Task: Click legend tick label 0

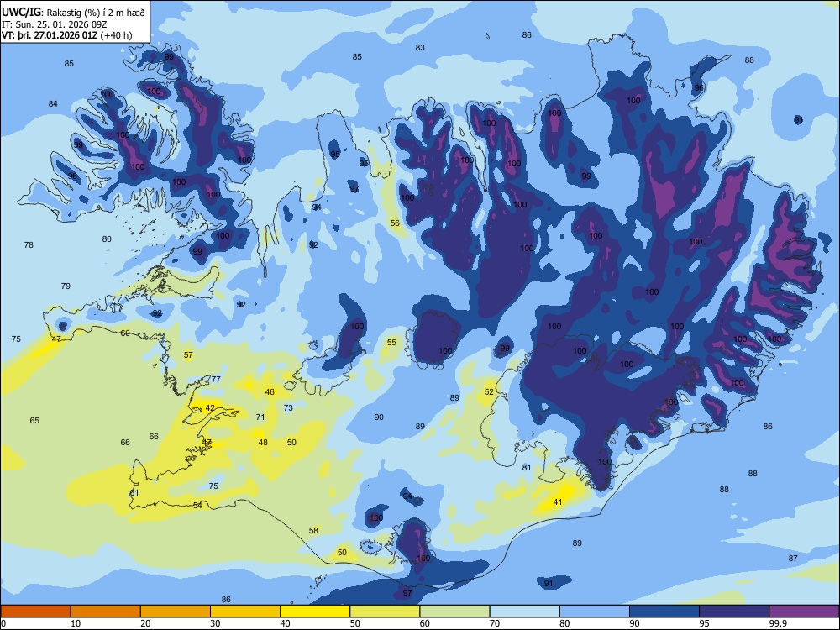Action: (x=3, y=623)
